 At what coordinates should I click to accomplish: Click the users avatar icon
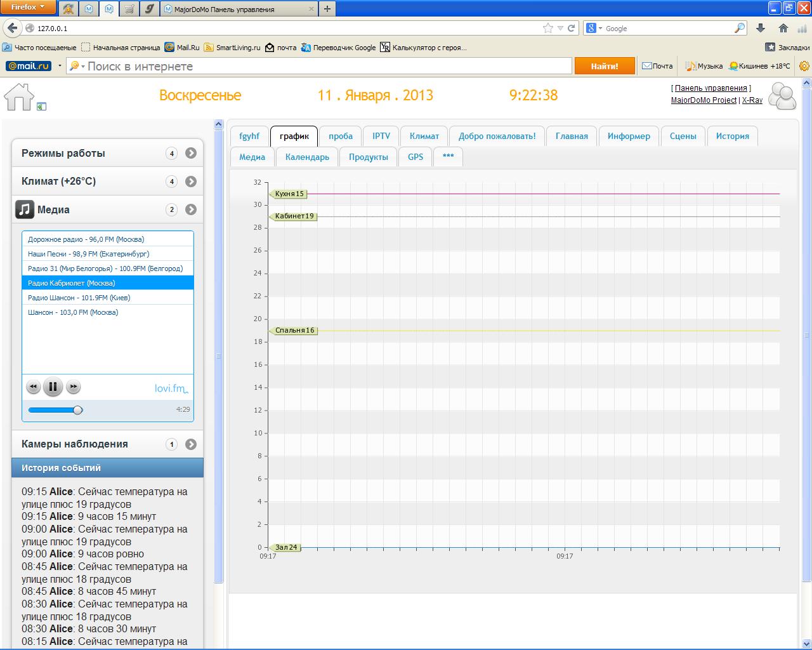click(782, 96)
